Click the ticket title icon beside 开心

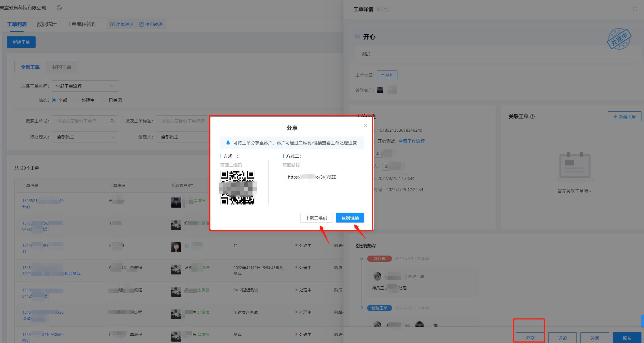(358, 37)
